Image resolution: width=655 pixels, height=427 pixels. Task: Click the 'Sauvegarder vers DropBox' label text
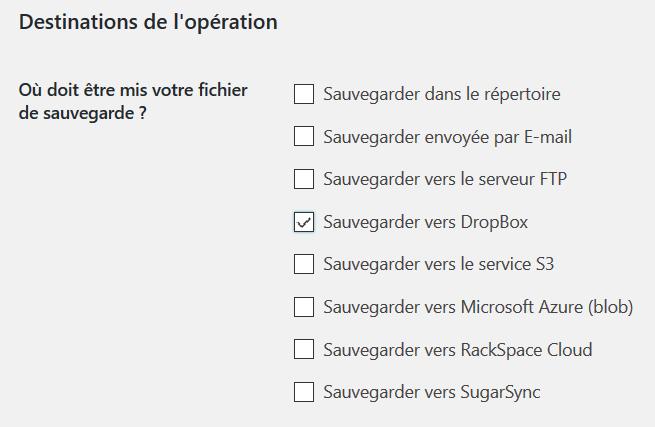click(425, 222)
